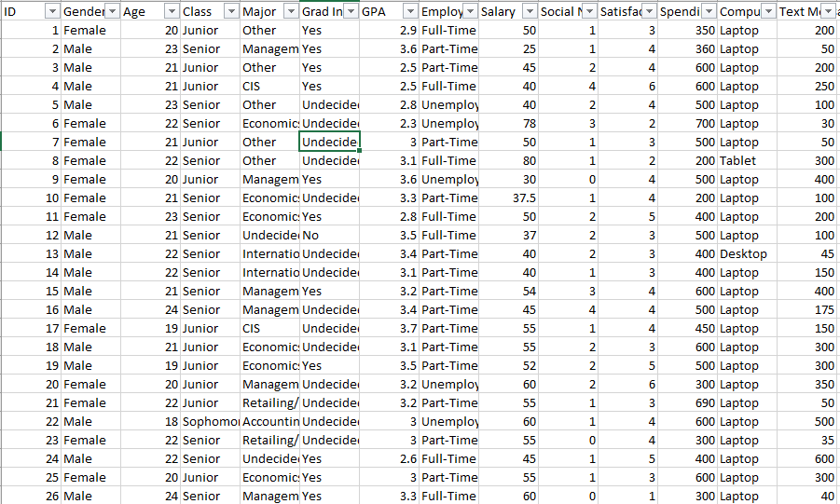
Task: Open the Gender column filter dropdown
Action: click(x=112, y=11)
